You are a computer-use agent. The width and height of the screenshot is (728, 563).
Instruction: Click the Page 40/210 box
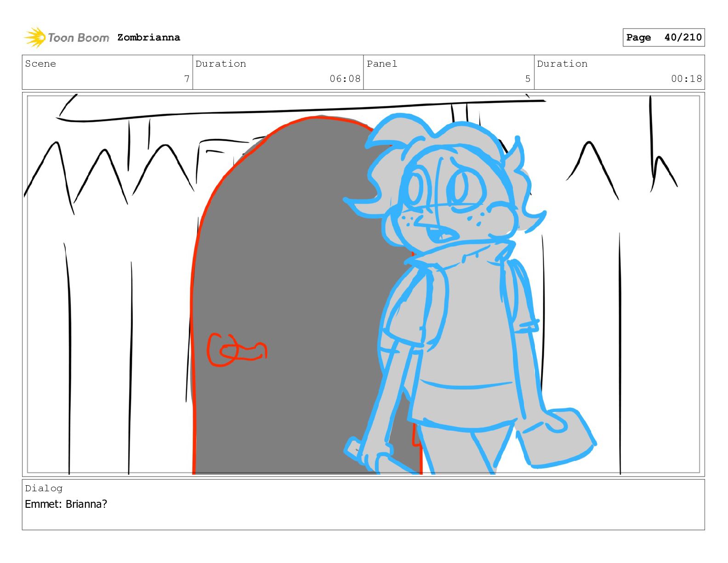point(664,37)
